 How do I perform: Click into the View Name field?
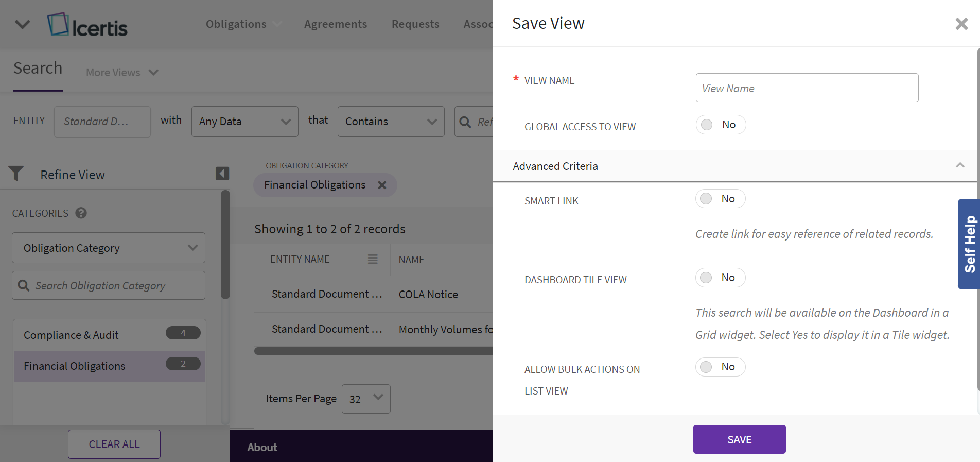tap(807, 88)
